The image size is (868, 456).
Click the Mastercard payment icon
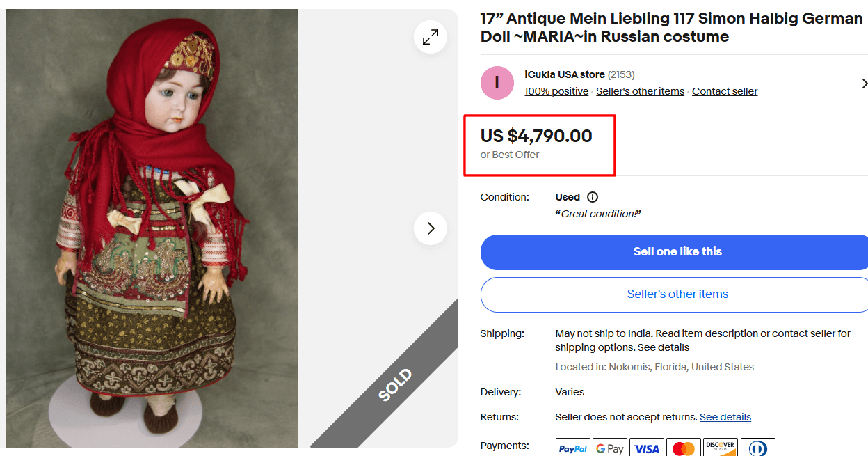tap(684, 447)
